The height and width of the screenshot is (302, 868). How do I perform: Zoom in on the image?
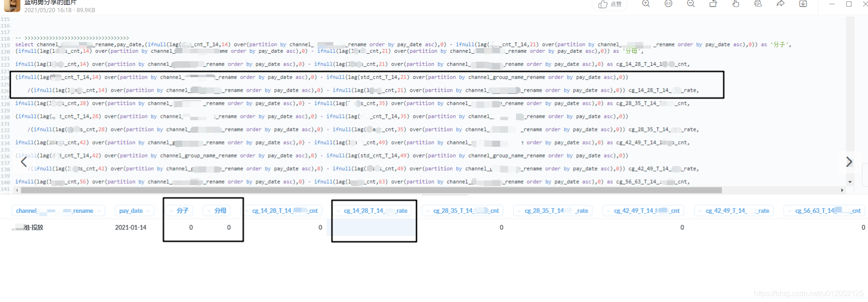(646, 4)
